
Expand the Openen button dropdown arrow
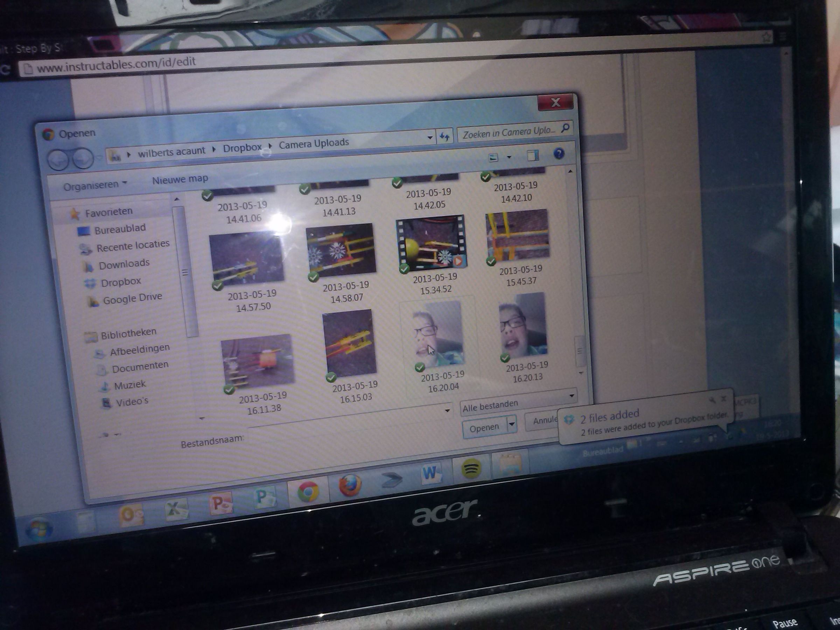point(512,423)
